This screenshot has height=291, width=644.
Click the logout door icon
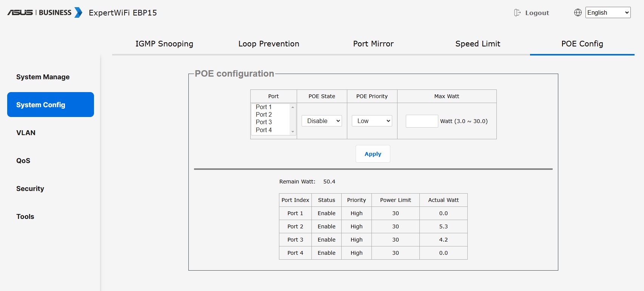point(517,13)
